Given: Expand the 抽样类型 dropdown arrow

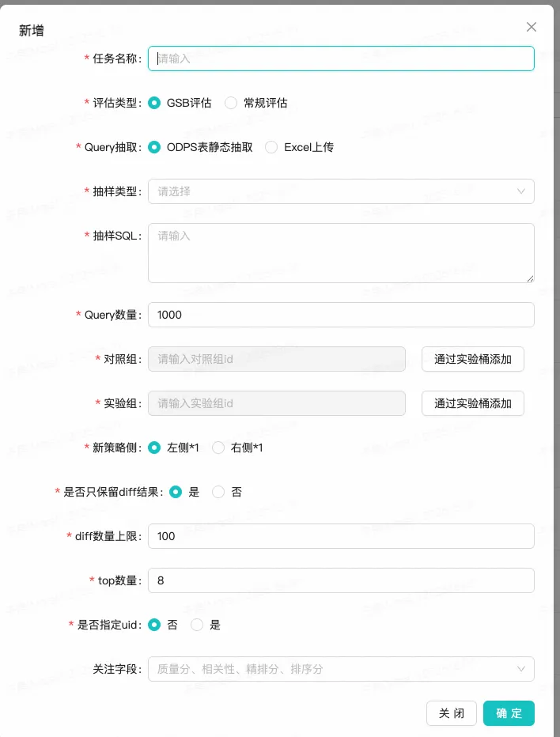Looking at the screenshot, I should (521, 191).
